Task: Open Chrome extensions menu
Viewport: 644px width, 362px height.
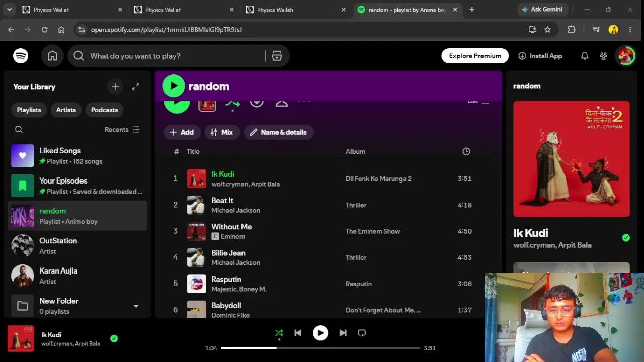Action: coord(571,30)
